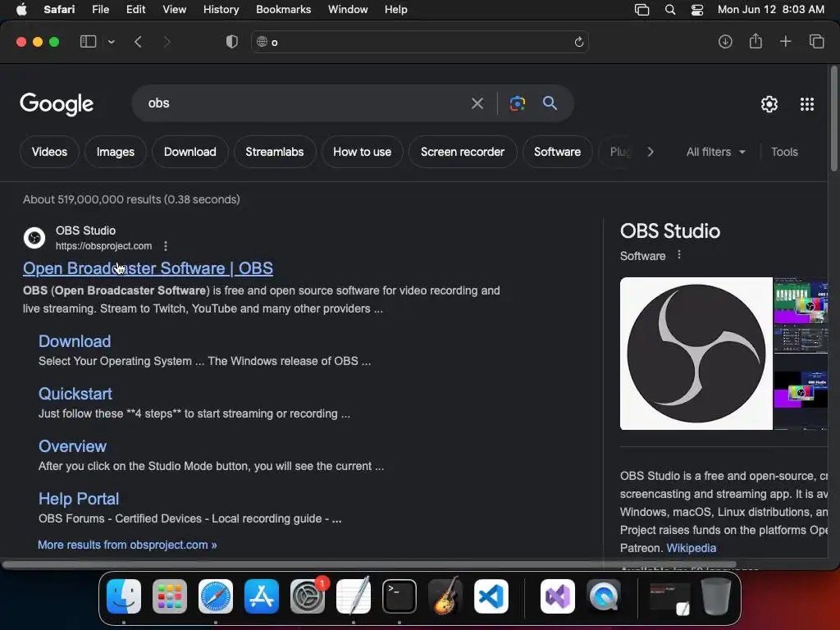Focus the Safari address bar
Viewport: 840px width, 630px height.
point(419,42)
